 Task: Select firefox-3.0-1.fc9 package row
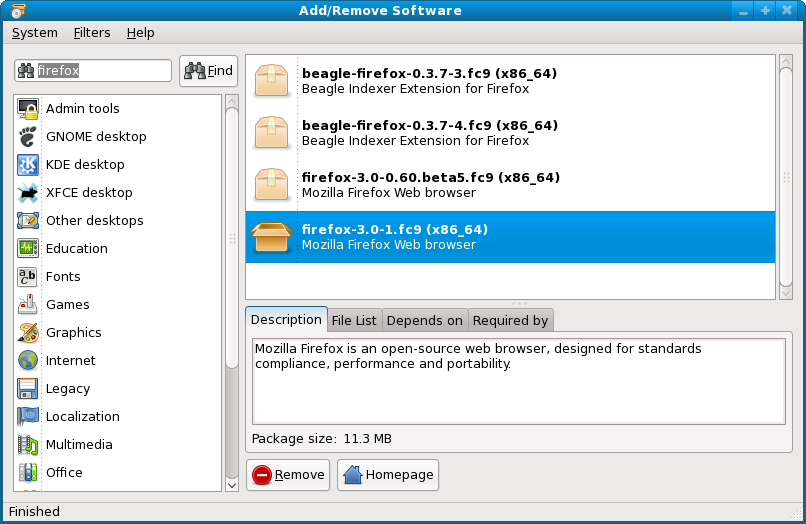510,237
